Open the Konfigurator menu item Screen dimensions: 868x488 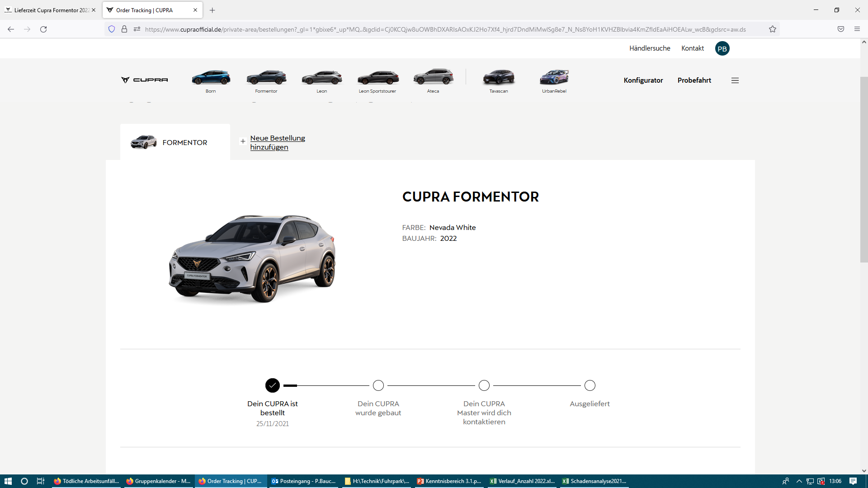coord(643,80)
